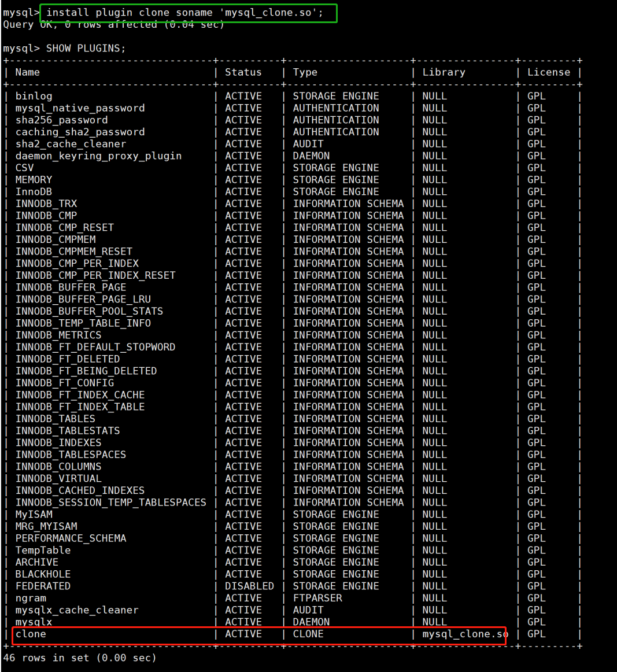This screenshot has height=672, width=617.
Task: Click the 'Type' column header
Action: tap(305, 72)
